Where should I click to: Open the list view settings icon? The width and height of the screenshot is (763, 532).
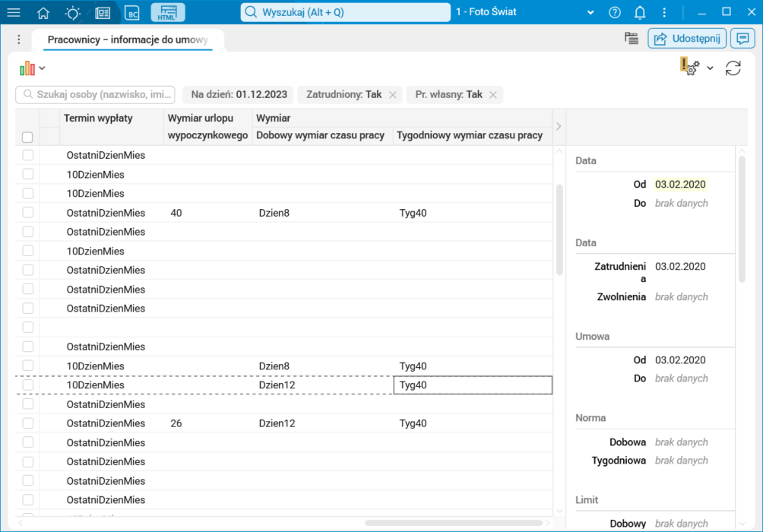coord(631,39)
